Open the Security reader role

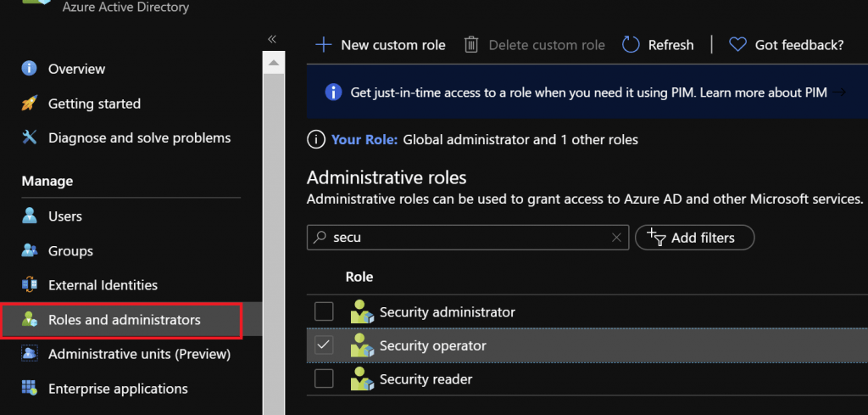point(426,379)
